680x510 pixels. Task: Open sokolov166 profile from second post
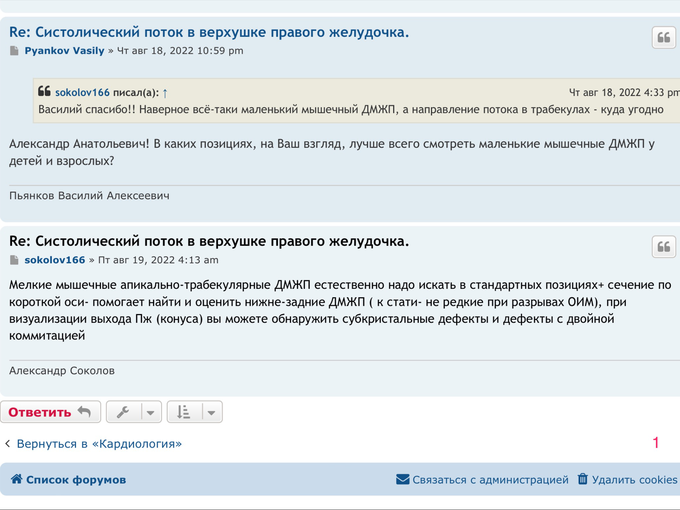click(55, 260)
